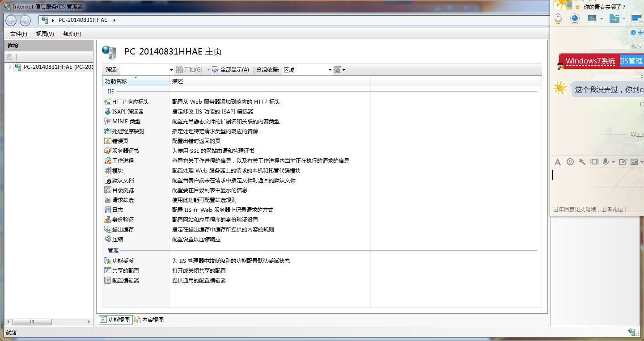The image size is (644, 341).
Task: Expand the address bar breadcrumb arrow after PC-20140831HHAE
Action: pyautogui.click(x=114, y=20)
